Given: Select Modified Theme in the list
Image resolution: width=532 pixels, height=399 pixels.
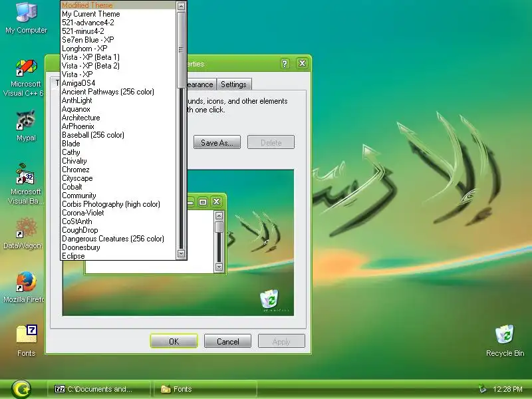Looking at the screenshot, I should tap(118, 5).
